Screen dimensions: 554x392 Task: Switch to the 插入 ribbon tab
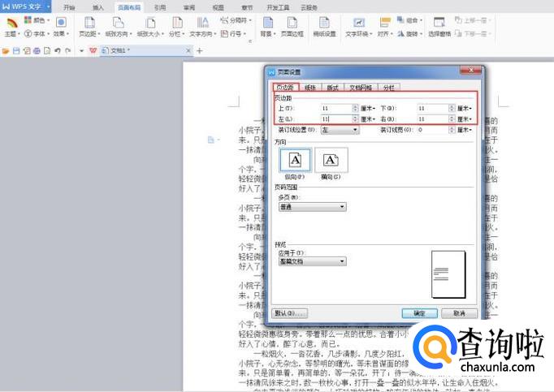pos(97,7)
